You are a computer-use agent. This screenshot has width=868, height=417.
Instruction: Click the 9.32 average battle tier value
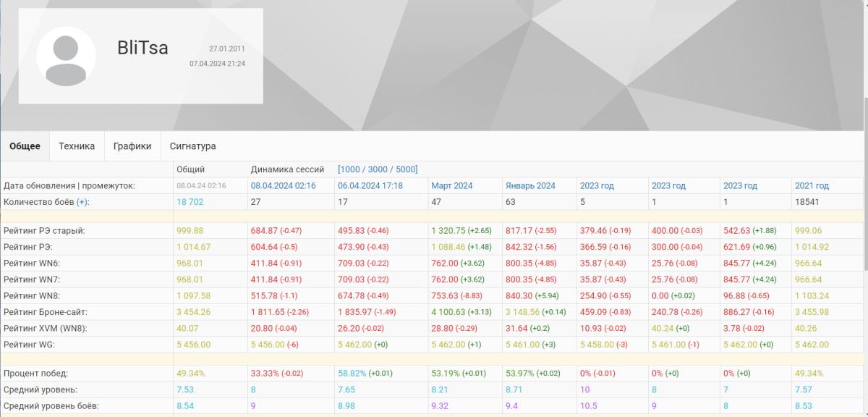point(441,406)
